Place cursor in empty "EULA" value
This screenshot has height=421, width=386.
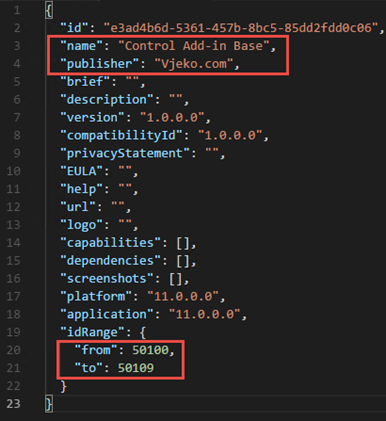[125, 171]
